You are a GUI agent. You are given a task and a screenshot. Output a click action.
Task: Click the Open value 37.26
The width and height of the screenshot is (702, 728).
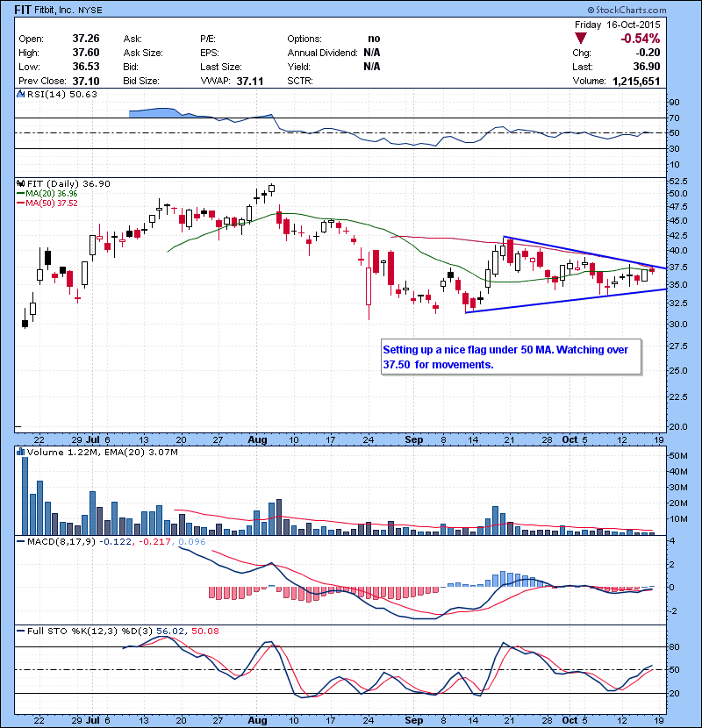pyautogui.click(x=86, y=39)
